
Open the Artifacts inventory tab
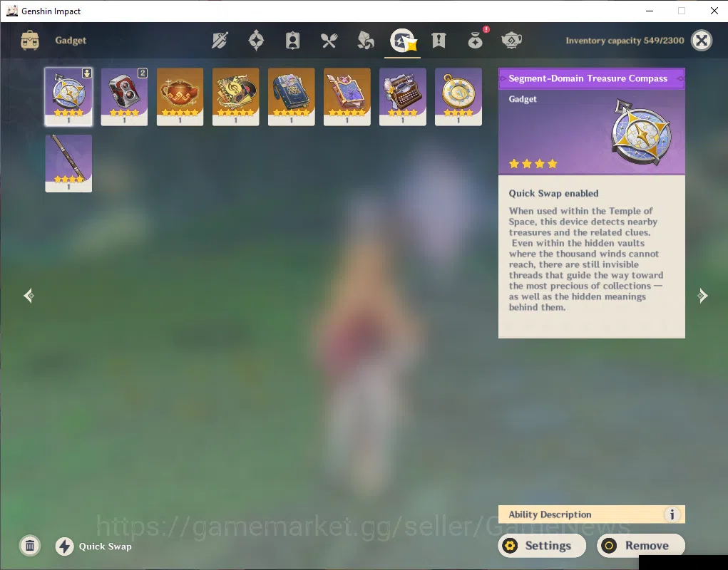click(x=256, y=41)
